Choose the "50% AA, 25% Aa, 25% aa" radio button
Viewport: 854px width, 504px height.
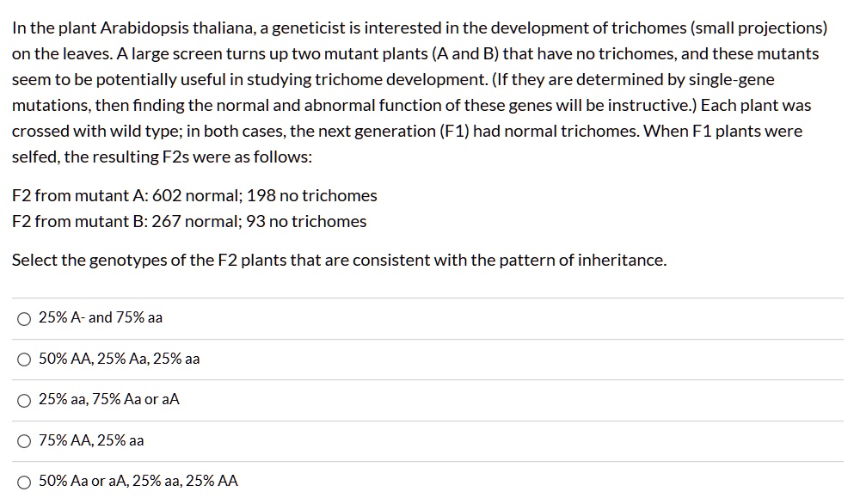point(24,360)
